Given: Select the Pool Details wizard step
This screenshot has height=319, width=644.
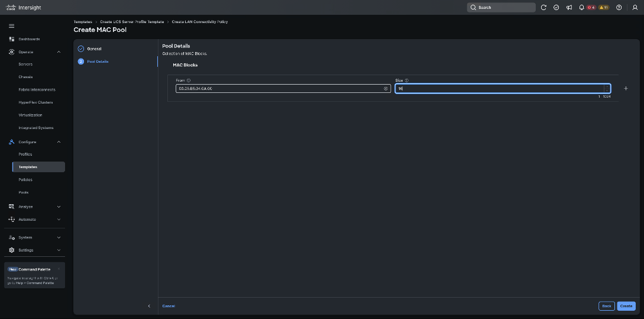Looking at the screenshot, I should pyautogui.click(x=98, y=61).
